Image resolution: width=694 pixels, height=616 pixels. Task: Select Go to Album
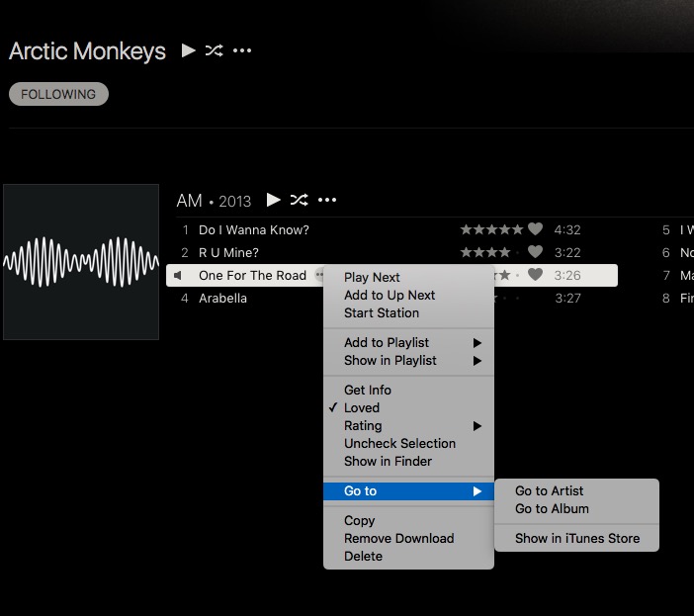(x=576, y=508)
